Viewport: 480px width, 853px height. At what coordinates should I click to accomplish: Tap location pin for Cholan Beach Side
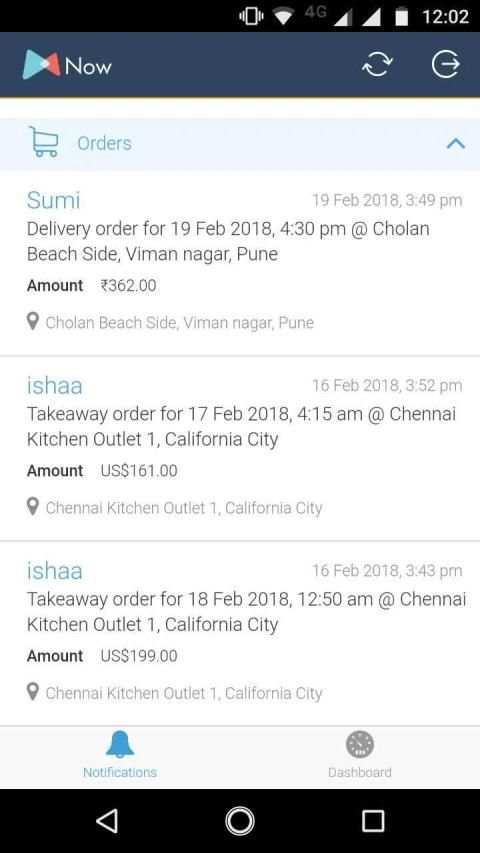(33, 322)
